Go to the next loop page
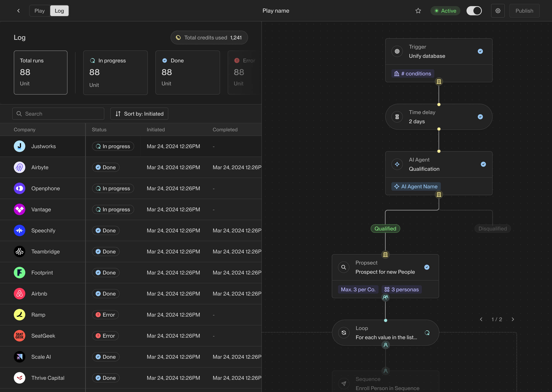This screenshot has width=552, height=392. click(x=513, y=319)
